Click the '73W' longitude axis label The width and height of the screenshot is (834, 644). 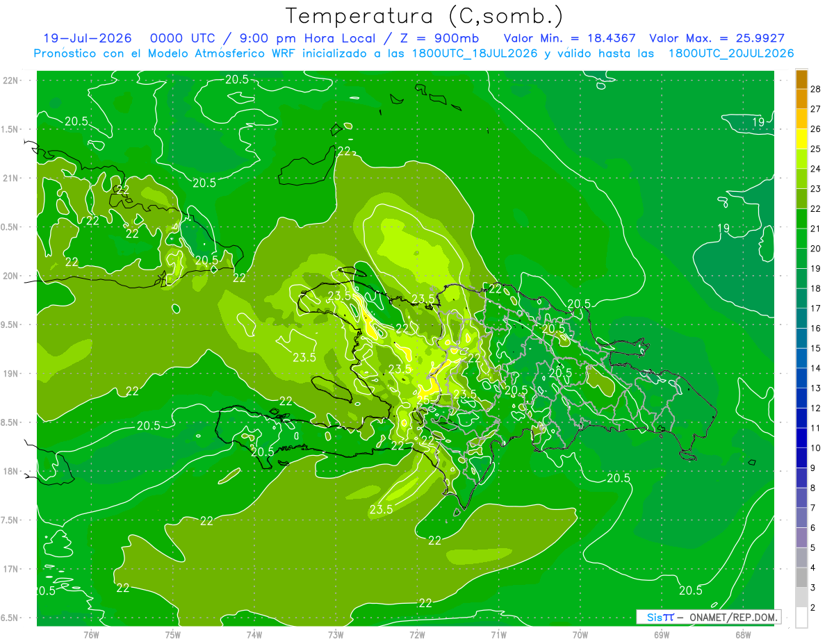coord(336,634)
